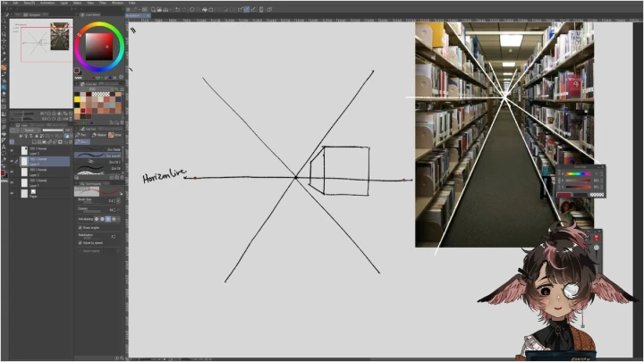Open the layer blending mode dropdown
Screen dimensions: 644x362
coord(30,130)
